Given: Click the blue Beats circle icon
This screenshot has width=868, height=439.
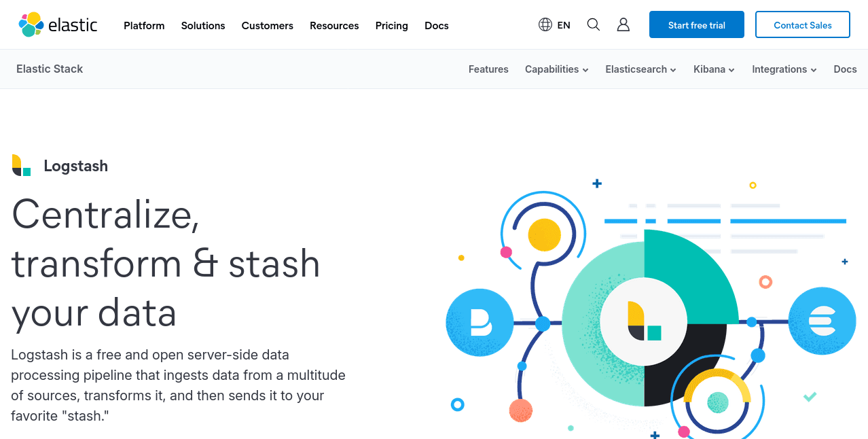Looking at the screenshot, I should (x=480, y=323).
